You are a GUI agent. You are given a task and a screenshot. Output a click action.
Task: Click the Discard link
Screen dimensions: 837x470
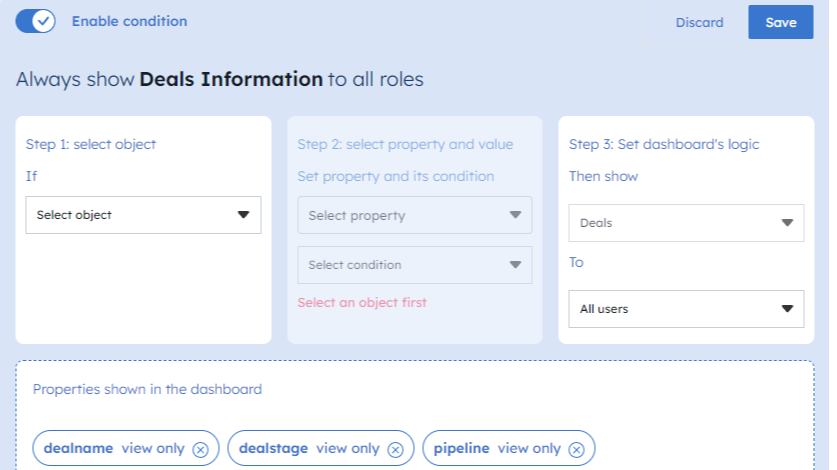point(699,22)
